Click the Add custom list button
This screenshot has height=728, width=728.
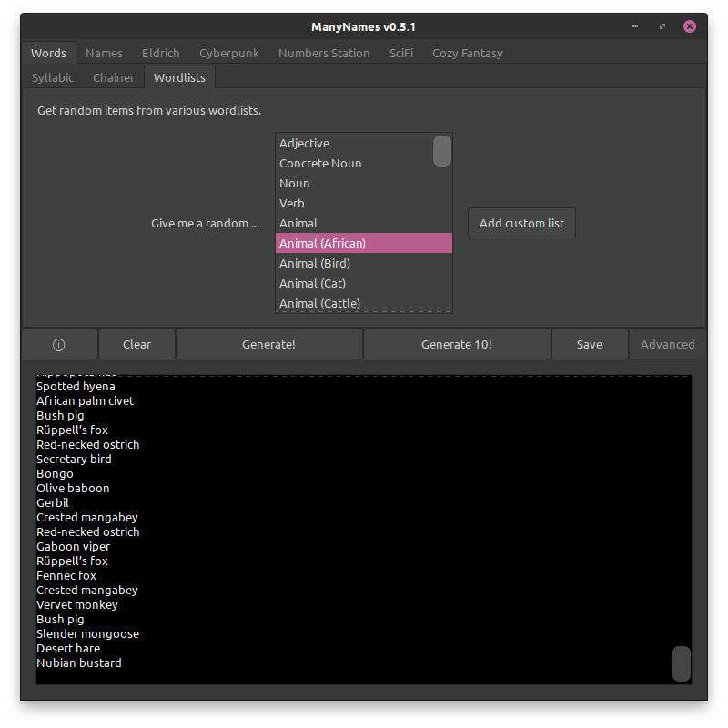pyautogui.click(x=521, y=223)
